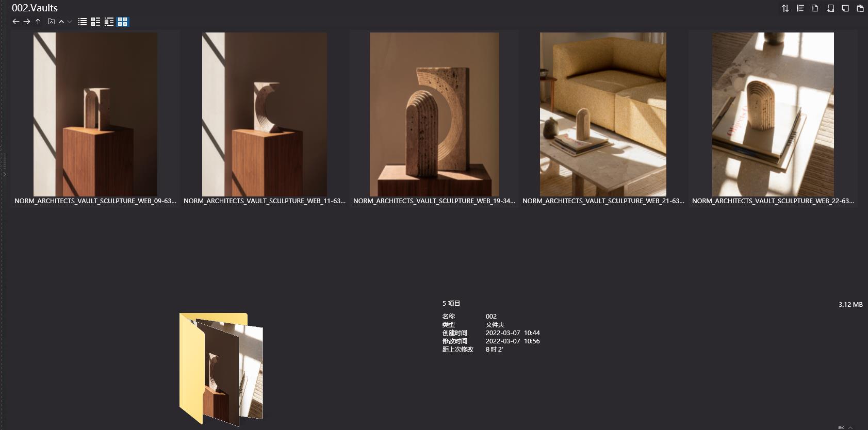Click the '3.12 MB' folder size text
The height and width of the screenshot is (430, 868).
(x=850, y=305)
